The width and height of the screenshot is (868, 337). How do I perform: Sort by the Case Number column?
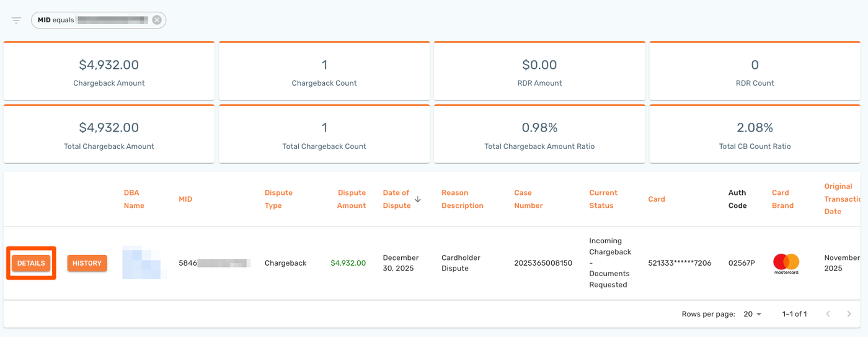(x=528, y=199)
